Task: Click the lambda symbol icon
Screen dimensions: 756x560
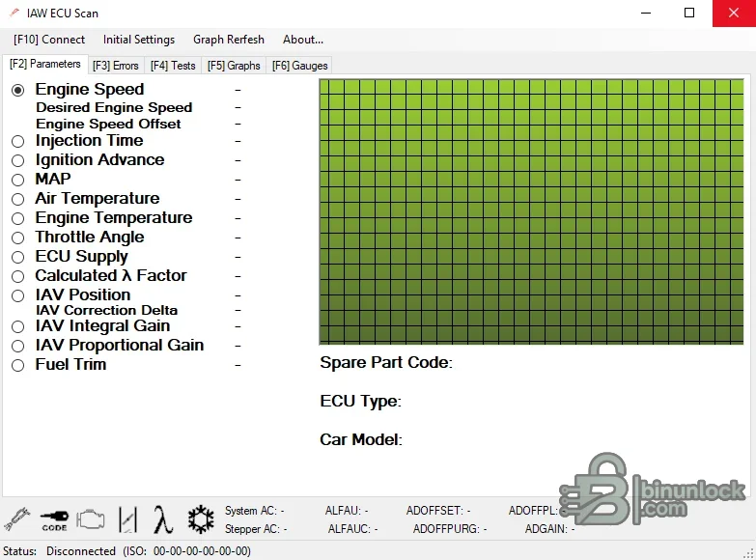Action: point(163,519)
